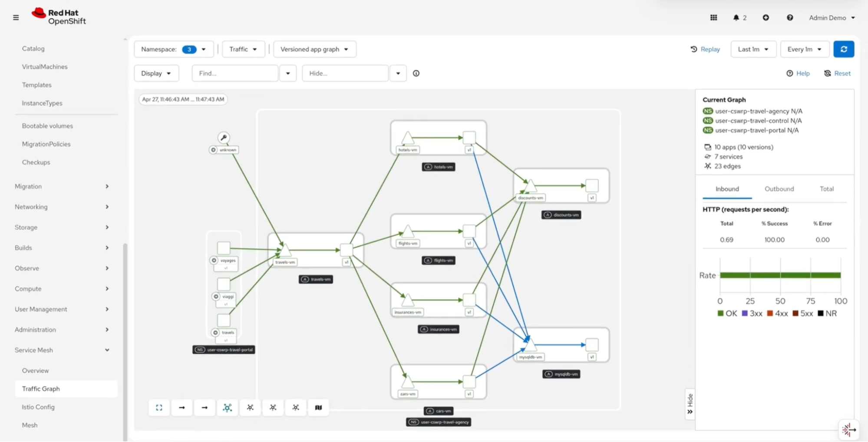Viewport: 868px width, 442px height.
Task: Fit the graph to screen
Action: [x=159, y=407]
